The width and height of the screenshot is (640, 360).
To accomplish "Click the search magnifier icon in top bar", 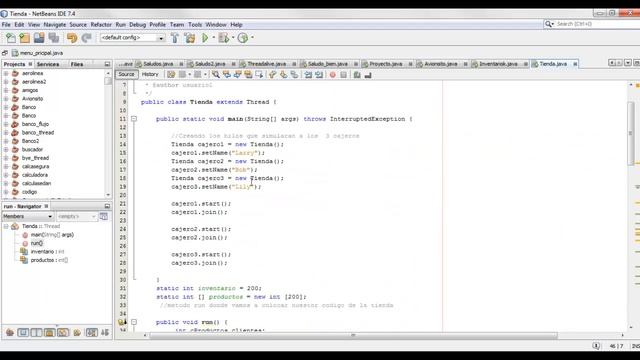I will [549, 24].
